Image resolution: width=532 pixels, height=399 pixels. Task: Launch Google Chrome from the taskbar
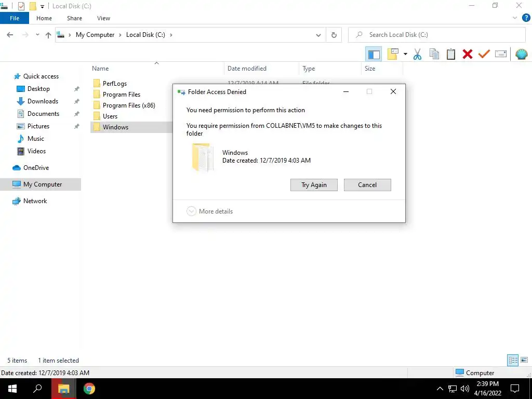click(89, 389)
